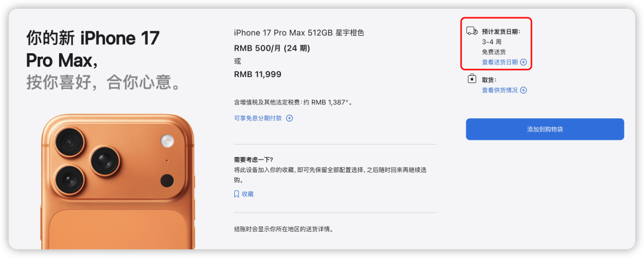Save configuration via 收藏 link
Image resolution: width=644 pixels, height=258 pixels.
(247, 194)
